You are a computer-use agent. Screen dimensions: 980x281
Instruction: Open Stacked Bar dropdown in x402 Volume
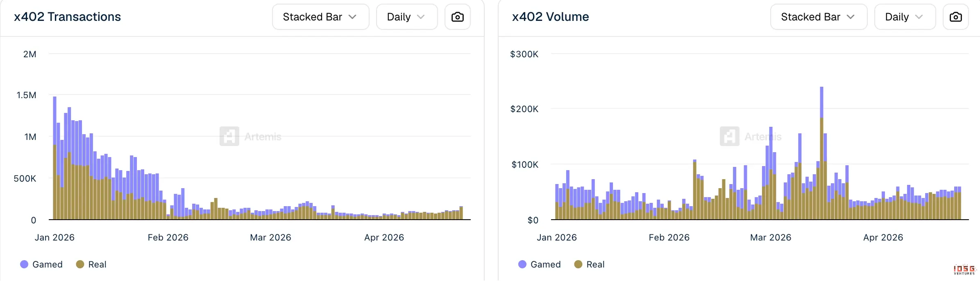tap(819, 17)
